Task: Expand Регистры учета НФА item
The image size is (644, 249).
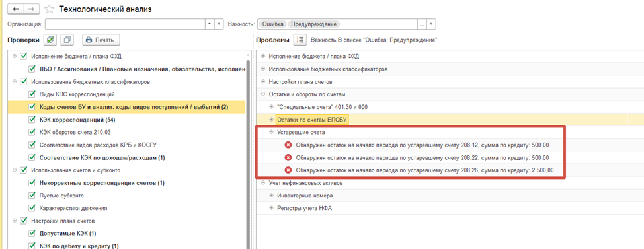Action: click(271, 208)
